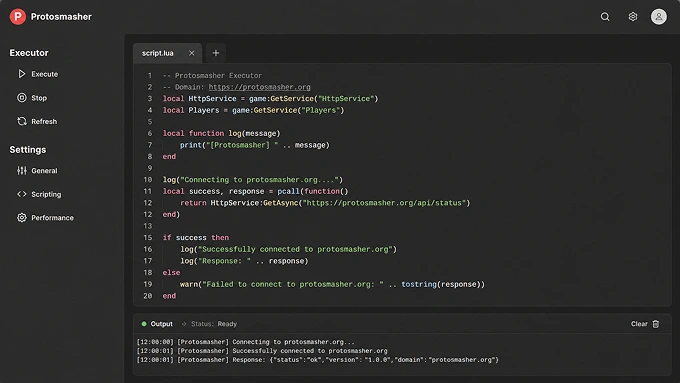Viewport: 680px width, 383px height.
Task: Click line number 10 in the gutter
Action: click(x=148, y=180)
